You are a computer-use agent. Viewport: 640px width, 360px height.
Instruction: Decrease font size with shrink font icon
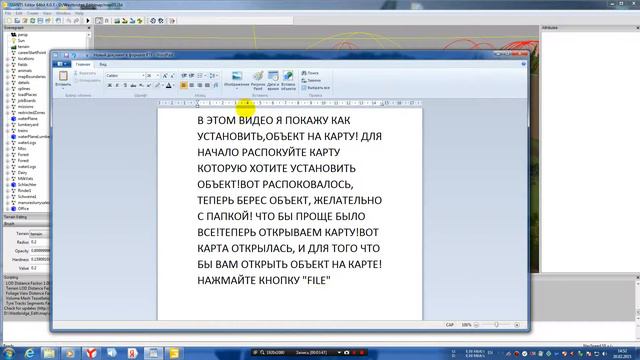[172, 76]
